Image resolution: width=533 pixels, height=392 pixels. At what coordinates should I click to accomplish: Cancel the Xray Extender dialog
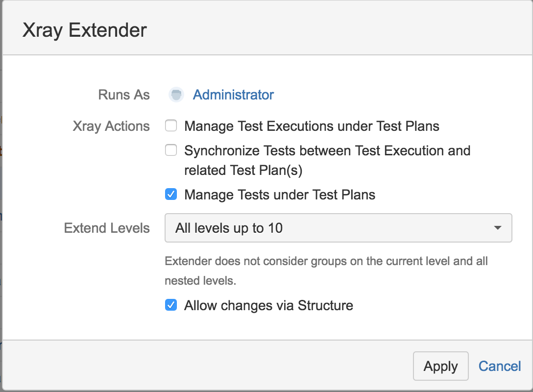[499, 366]
